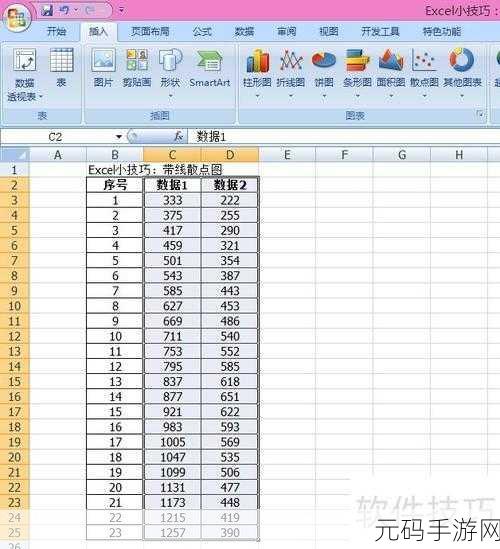Select column A header
Screen dimensions: 500x549
click(58, 154)
